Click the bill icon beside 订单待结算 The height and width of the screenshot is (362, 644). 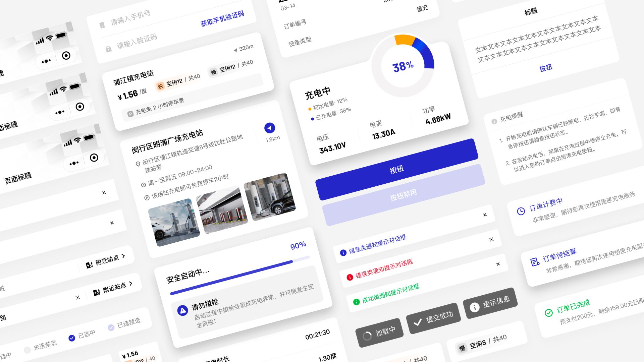(x=535, y=262)
